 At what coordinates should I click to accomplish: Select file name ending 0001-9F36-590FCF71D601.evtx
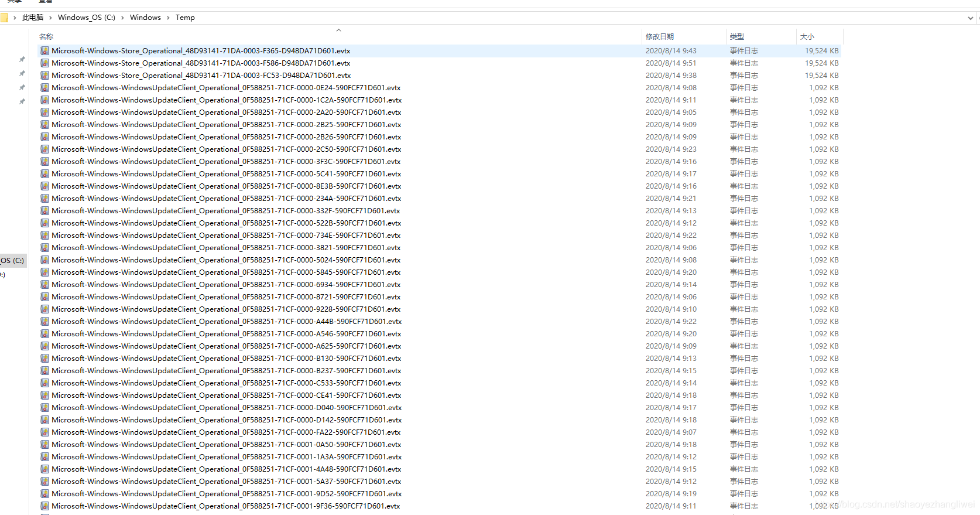(226, 506)
